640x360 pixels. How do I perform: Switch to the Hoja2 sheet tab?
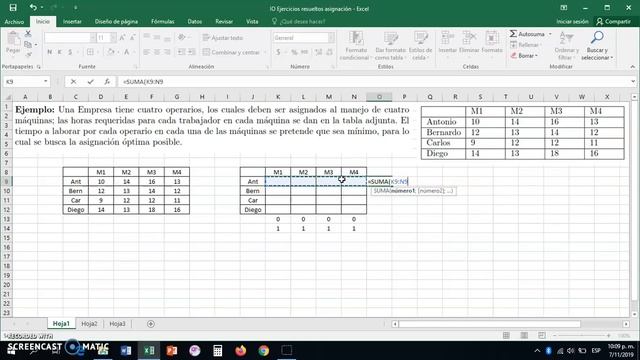[89, 324]
